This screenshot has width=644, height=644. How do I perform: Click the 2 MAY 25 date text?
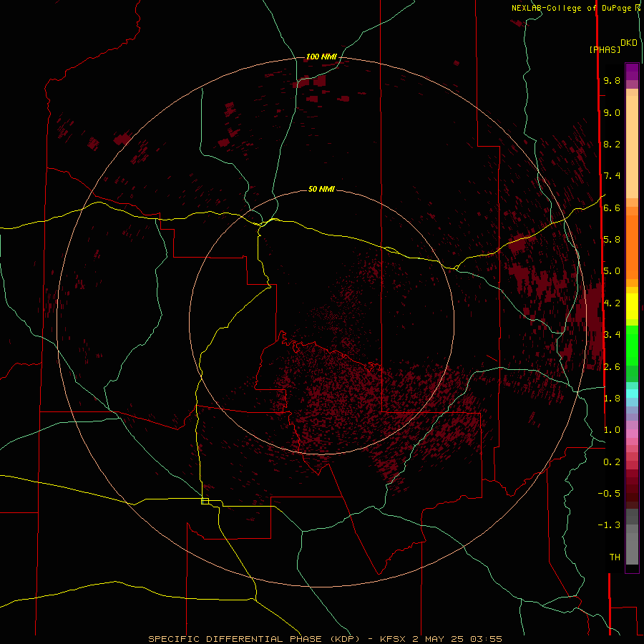(x=438, y=639)
